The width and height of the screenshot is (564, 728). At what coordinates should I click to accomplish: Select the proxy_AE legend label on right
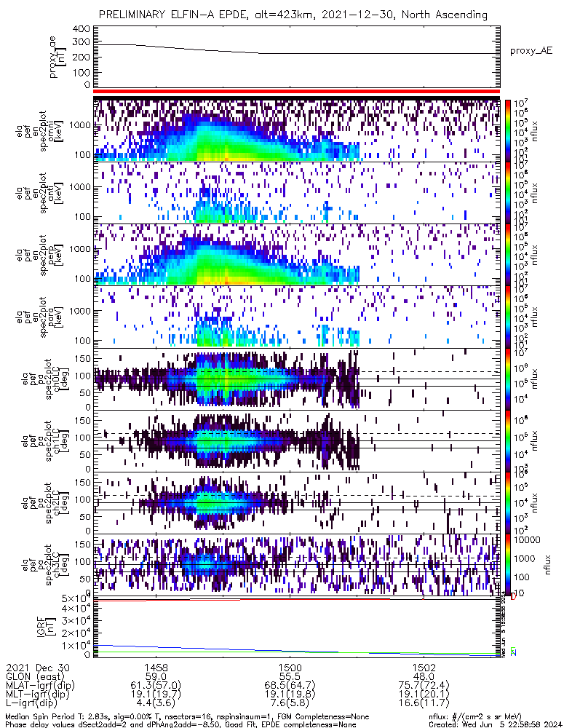pyautogui.click(x=531, y=51)
